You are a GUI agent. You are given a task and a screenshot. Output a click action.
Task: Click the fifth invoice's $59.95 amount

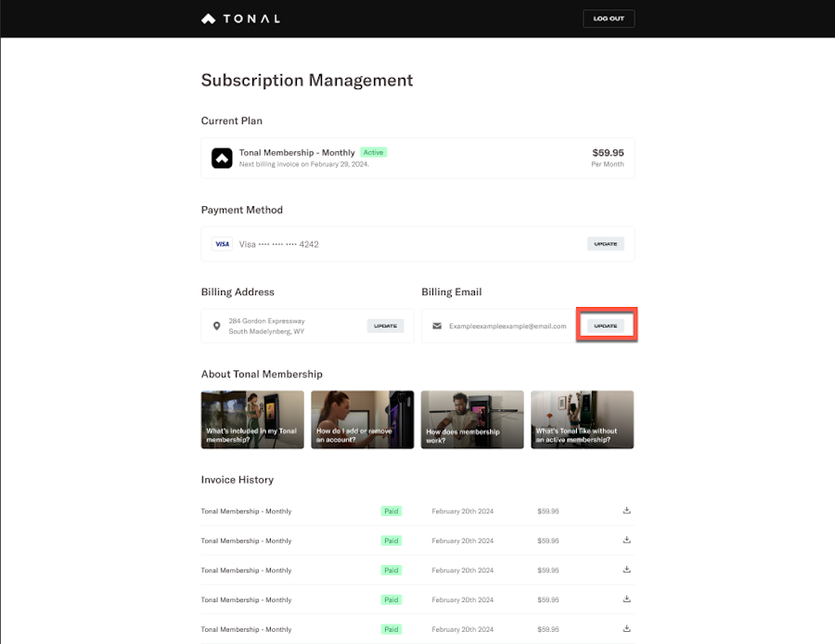[x=548, y=630]
